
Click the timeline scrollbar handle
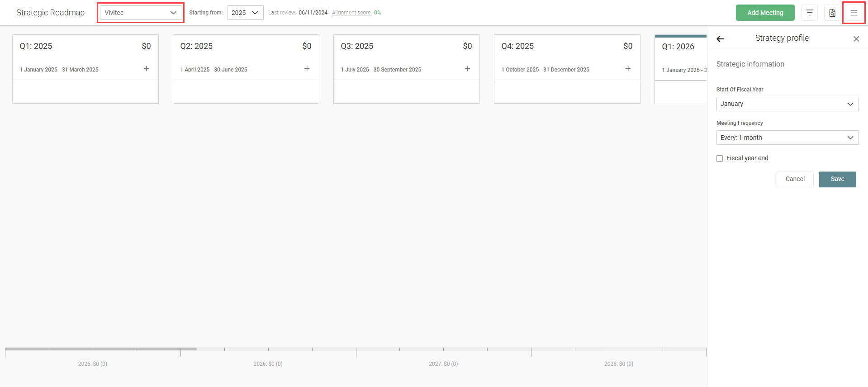(100, 349)
